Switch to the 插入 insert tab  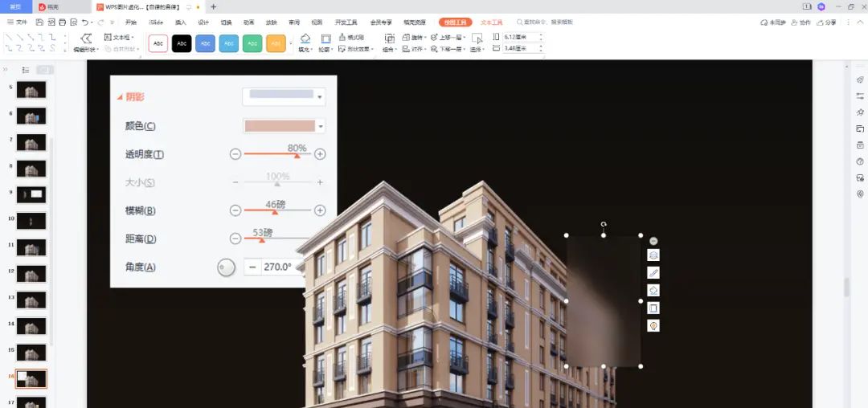pyautogui.click(x=181, y=22)
